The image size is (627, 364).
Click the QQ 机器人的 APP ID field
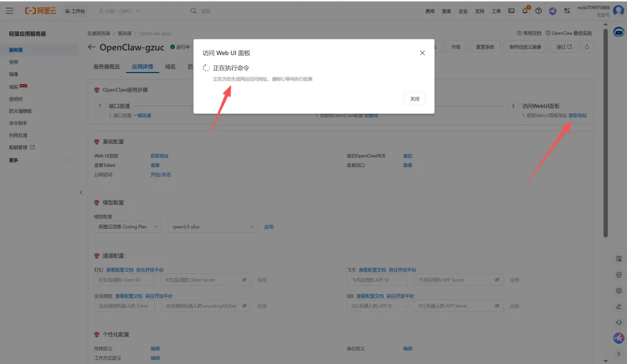coord(377,306)
